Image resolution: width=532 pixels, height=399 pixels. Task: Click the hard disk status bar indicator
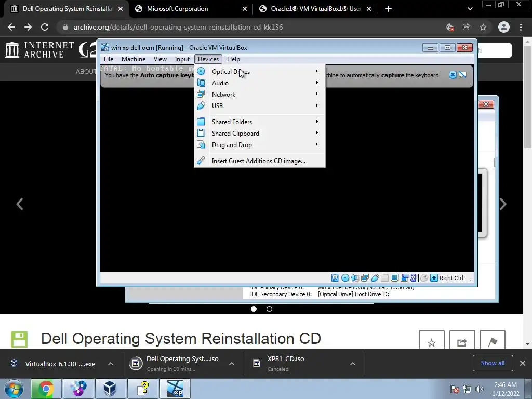click(x=335, y=278)
